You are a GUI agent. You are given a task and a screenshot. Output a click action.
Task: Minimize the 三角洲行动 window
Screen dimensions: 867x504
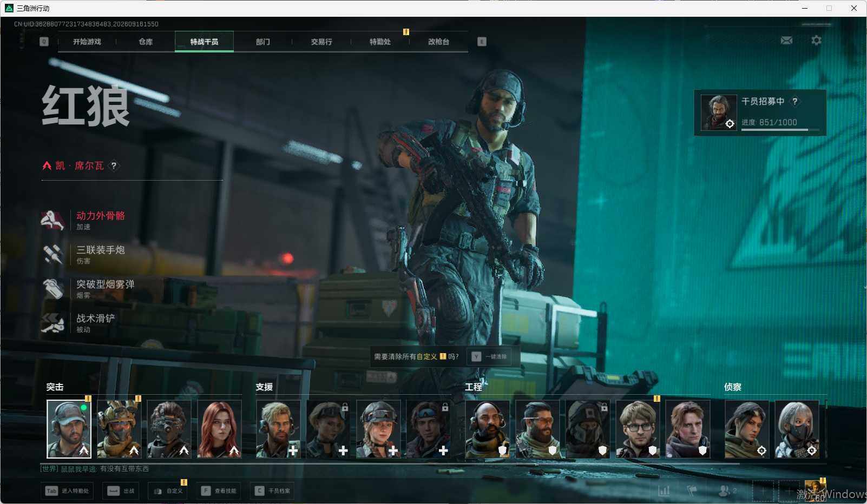click(x=804, y=8)
